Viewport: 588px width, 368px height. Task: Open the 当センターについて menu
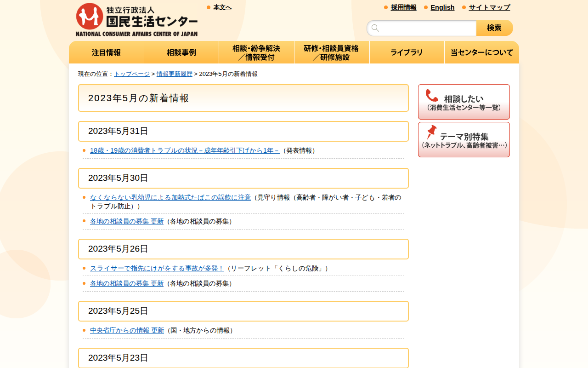482,52
